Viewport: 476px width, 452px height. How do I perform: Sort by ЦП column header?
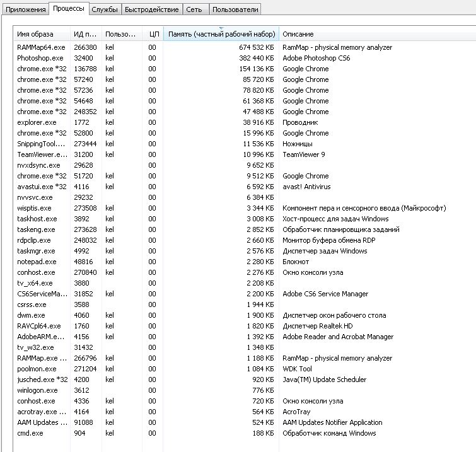pos(153,34)
